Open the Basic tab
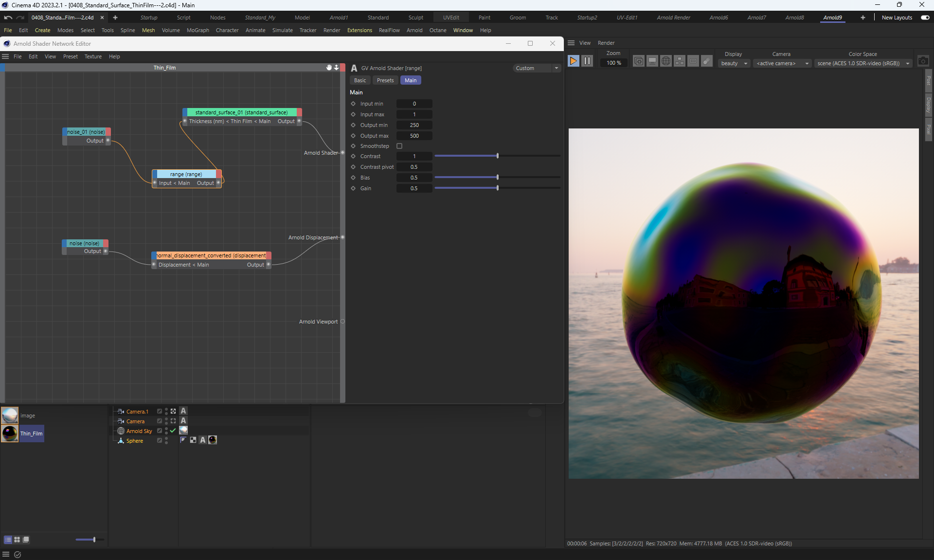934x560 pixels. pos(360,80)
